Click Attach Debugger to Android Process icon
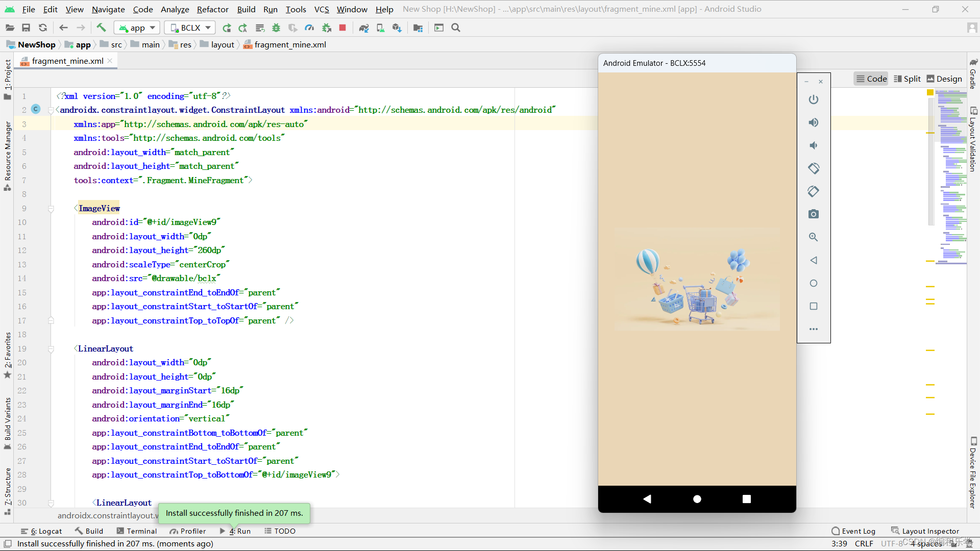 click(x=327, y=28)
